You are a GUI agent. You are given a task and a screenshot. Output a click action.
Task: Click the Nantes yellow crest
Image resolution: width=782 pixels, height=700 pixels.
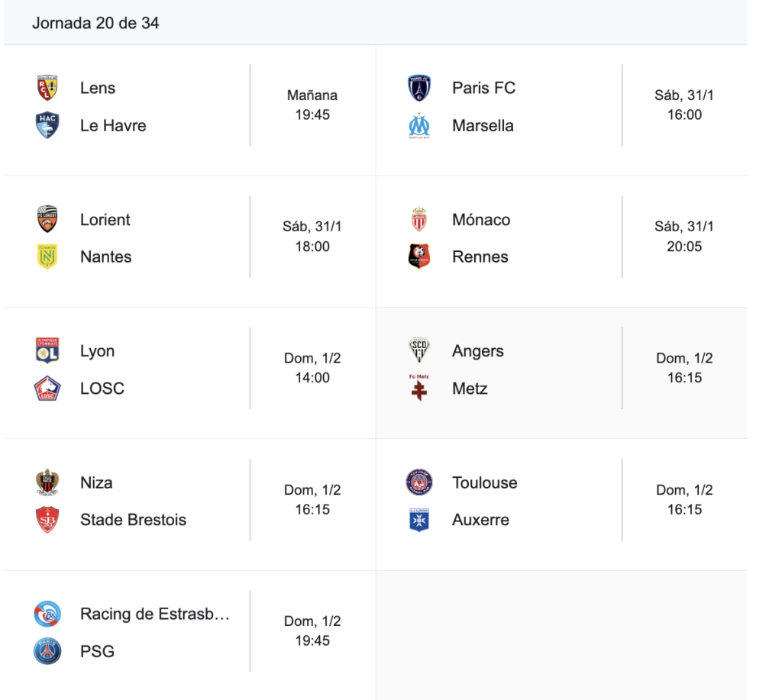tap(48, 256)
